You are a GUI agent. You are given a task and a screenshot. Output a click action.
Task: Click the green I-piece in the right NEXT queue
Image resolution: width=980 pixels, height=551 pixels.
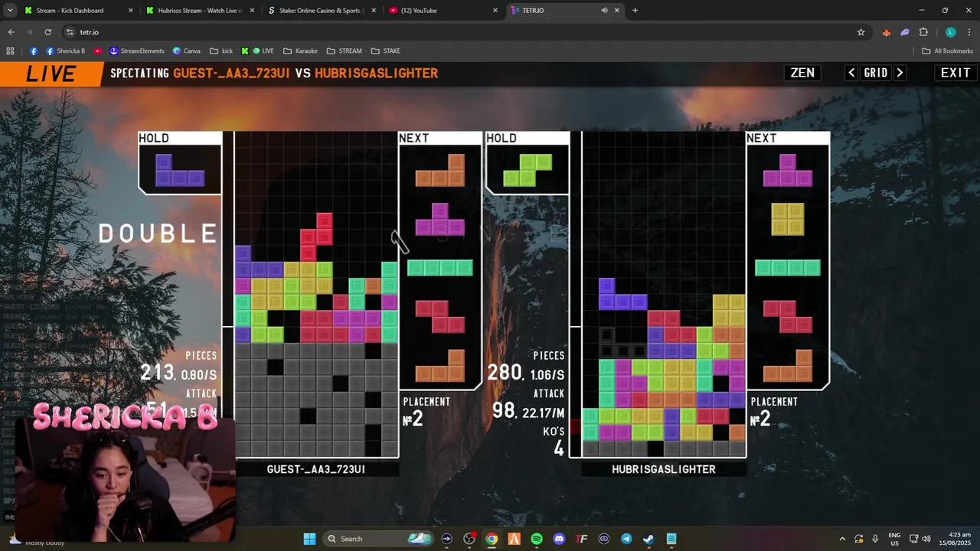pos(788,268)
